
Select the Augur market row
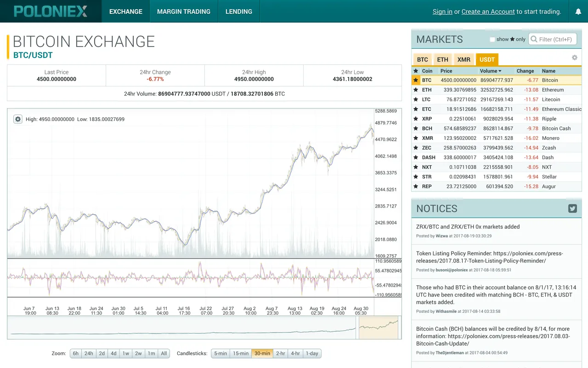(x=497, y=186)
